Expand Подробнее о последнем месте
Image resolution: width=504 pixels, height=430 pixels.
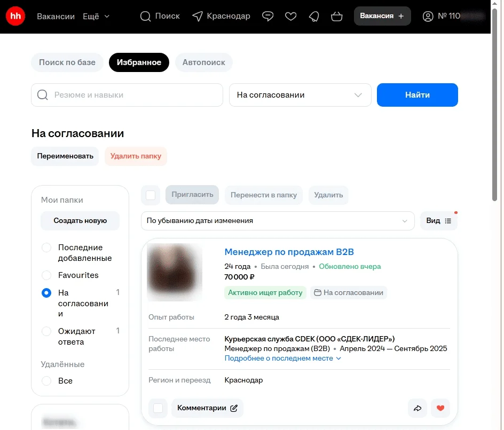coord(282,359)
